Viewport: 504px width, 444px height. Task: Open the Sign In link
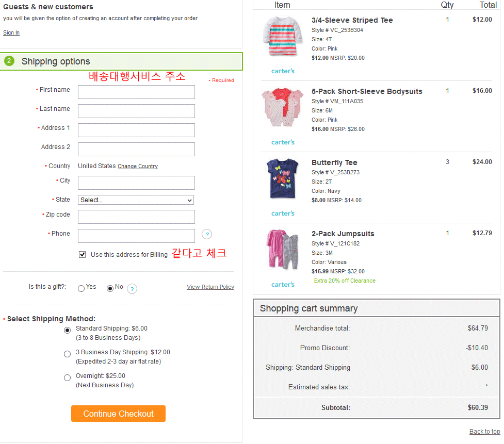pyautogui.click(x=11, y=33)
